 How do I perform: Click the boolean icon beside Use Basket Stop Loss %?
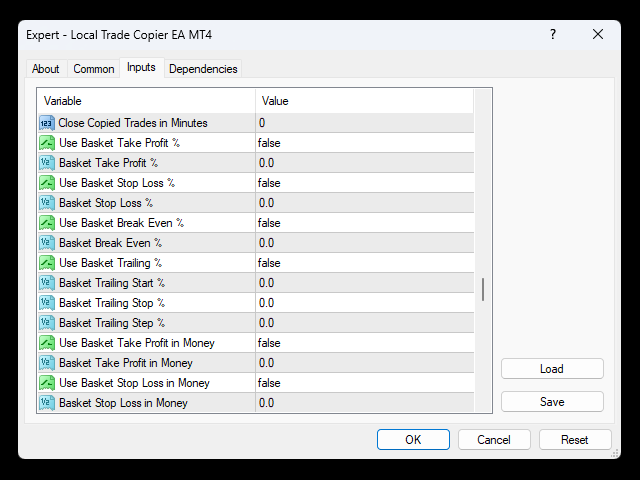47,183
